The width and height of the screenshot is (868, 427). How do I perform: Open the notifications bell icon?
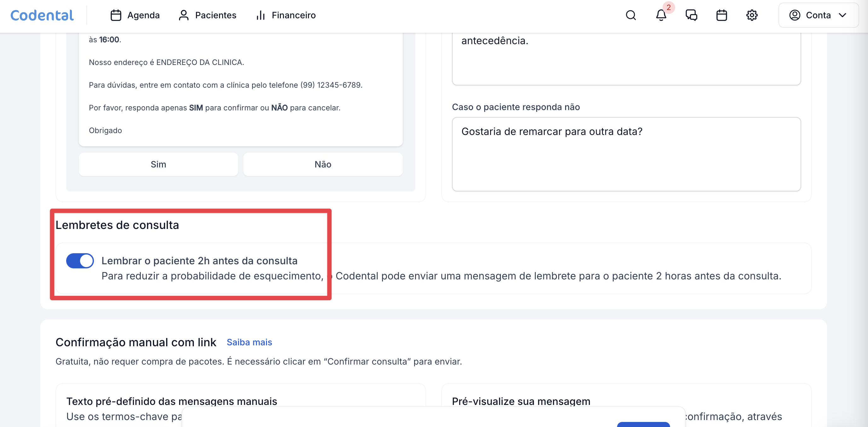[661, 15]
